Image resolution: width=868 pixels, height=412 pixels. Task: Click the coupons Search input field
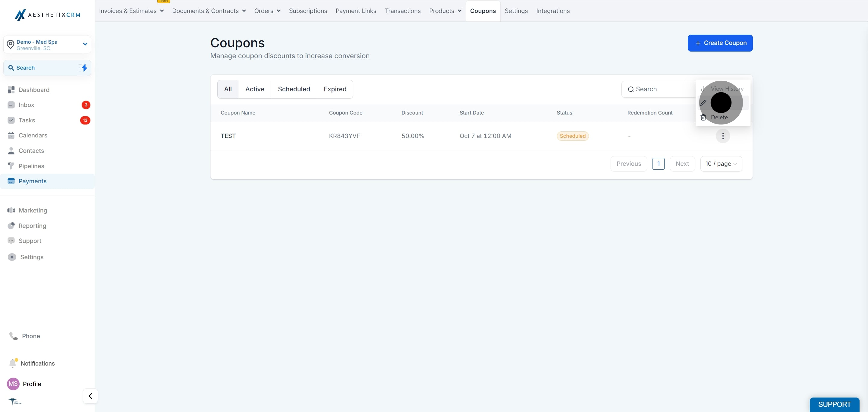click(659, 89)
